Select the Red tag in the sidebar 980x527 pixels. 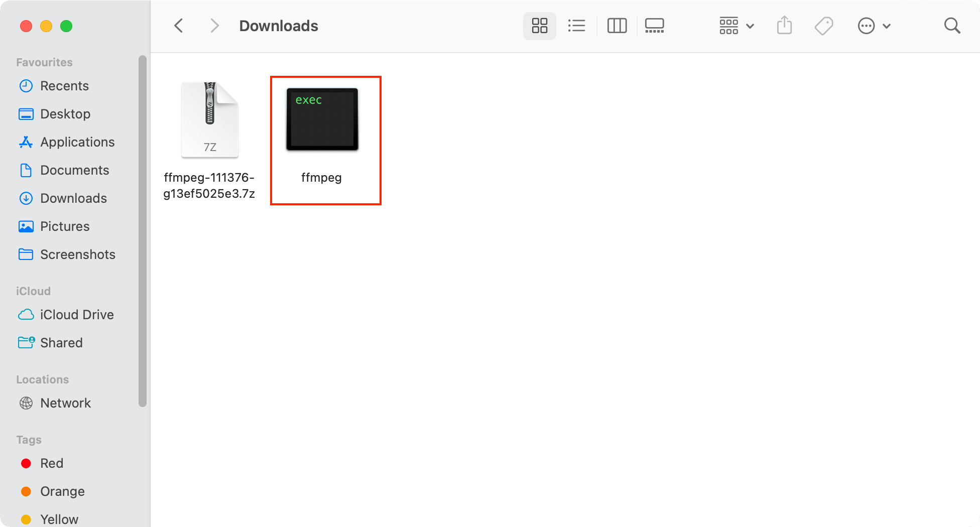[x=51, y=463]
